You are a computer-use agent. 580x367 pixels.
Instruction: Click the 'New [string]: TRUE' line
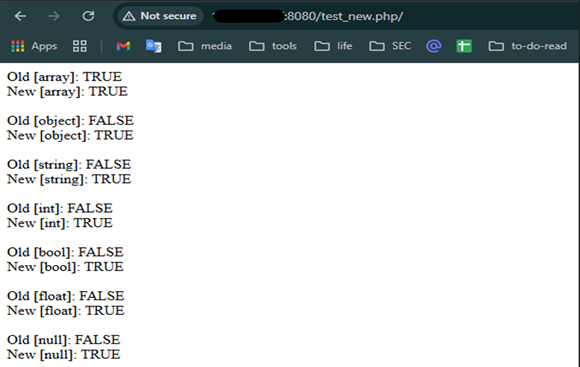[x=69, y=179]
